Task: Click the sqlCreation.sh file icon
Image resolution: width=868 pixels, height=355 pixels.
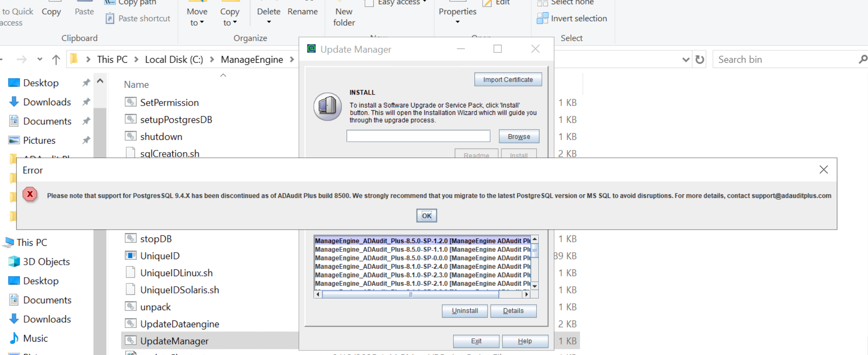Action: [x=130, y=153]
